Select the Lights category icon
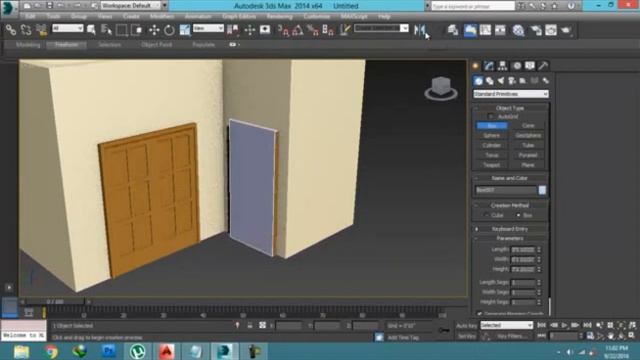The width and height of the screenshot is (640, 360). pos(501,81)
